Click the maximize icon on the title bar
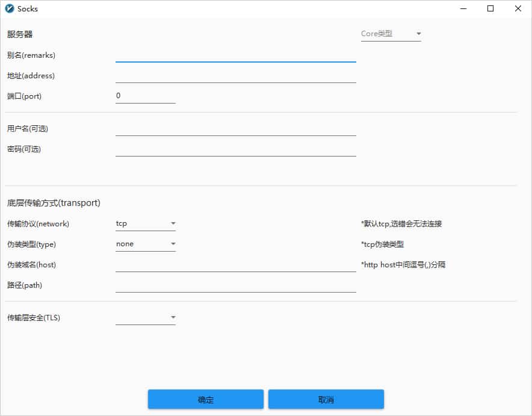The height and width of the screenshot is (416, 532). pos(489,8)
